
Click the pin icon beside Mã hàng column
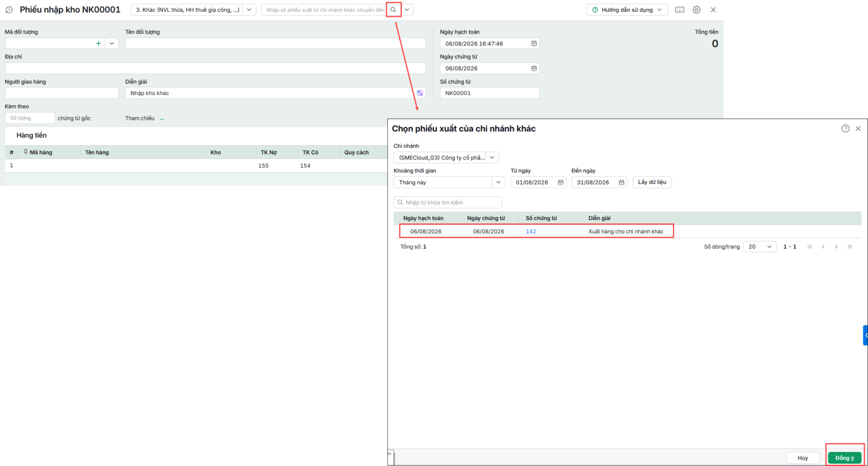(25, 152)
